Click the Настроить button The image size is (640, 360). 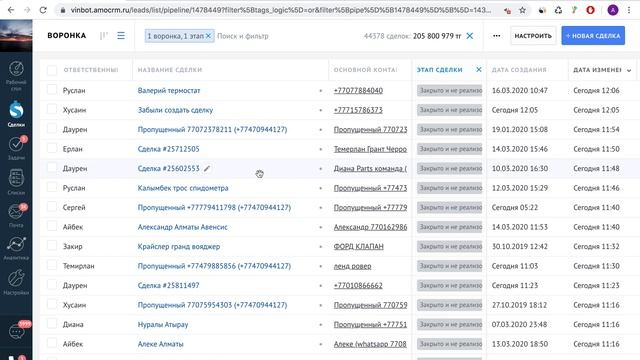(533, 36)
